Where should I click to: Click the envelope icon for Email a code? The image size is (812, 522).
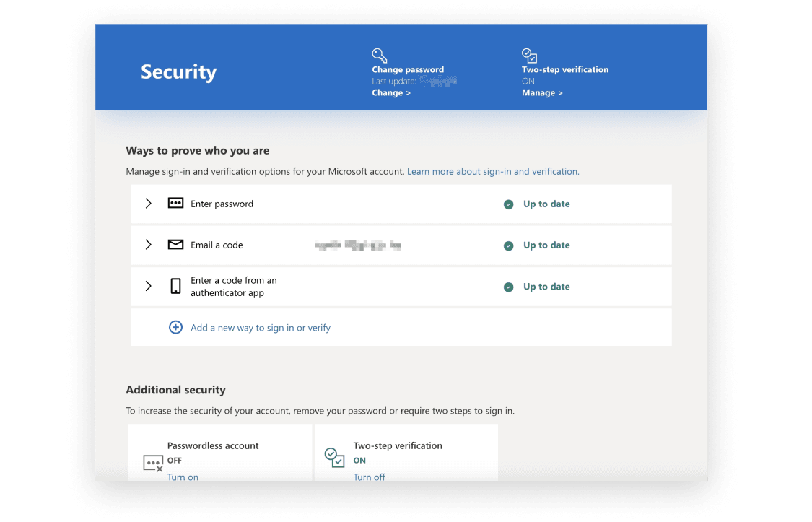(x=175, y=245)
